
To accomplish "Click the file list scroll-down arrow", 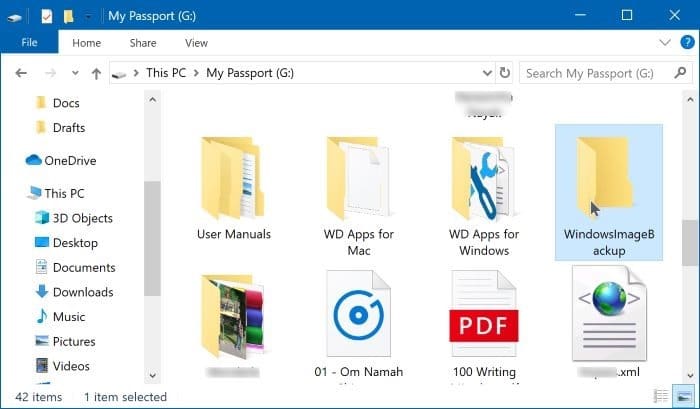I will click(x=690, y=376).
